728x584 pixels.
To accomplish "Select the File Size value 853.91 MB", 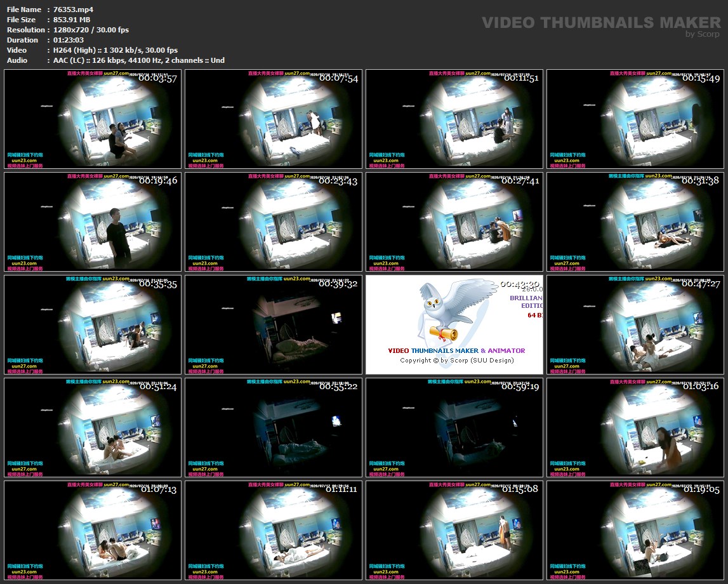I will [x=69, y=20].
